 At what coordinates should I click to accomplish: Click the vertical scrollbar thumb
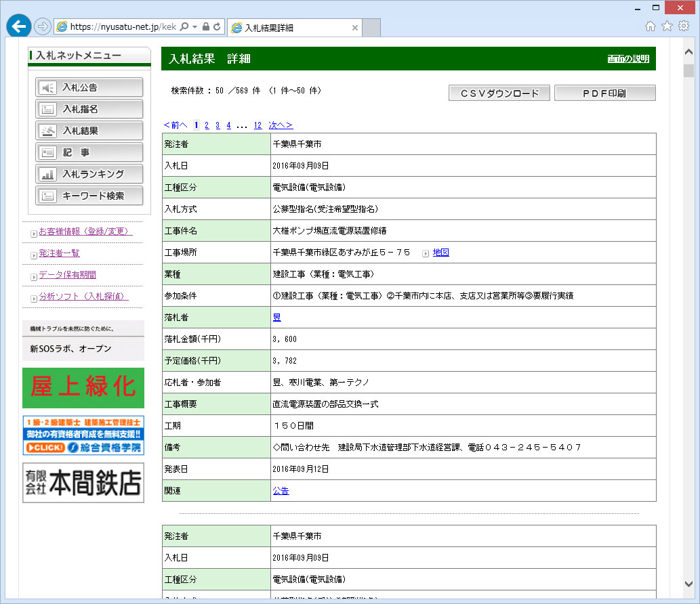688,71
